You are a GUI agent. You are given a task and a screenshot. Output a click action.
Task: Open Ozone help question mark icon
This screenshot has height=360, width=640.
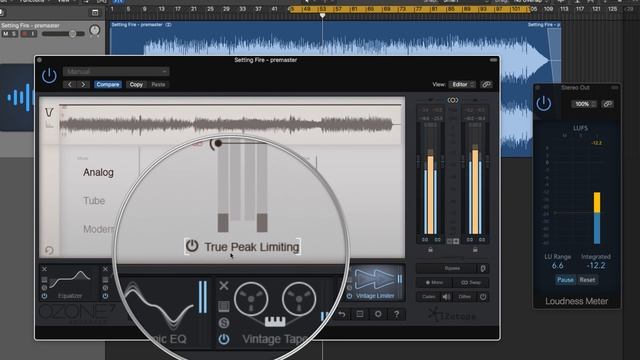tap(396, 314)
